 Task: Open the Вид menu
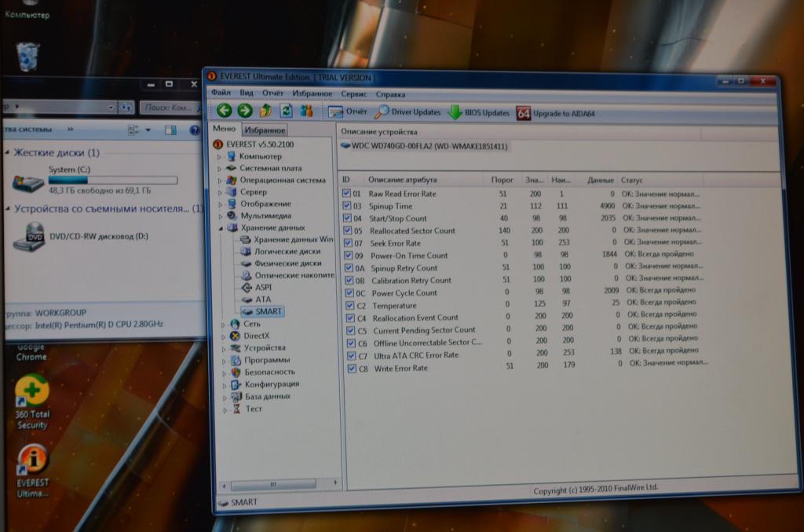click(247, 93)
